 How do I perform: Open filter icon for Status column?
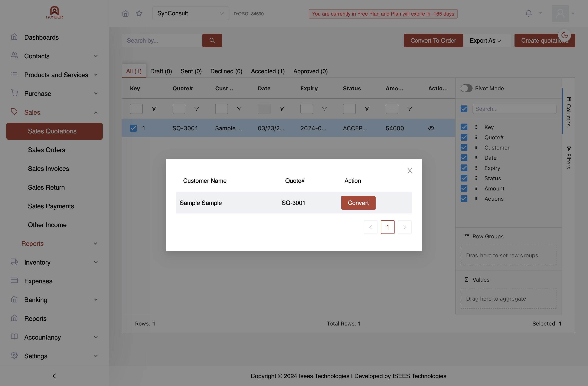click(x=367, y=109)
